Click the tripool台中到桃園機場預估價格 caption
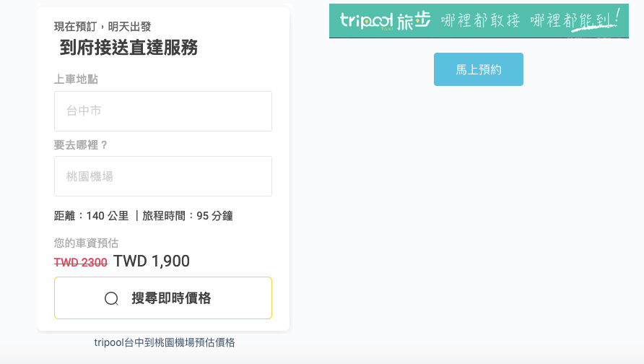This screenshot has width=644, height=364. click(165, 342)
